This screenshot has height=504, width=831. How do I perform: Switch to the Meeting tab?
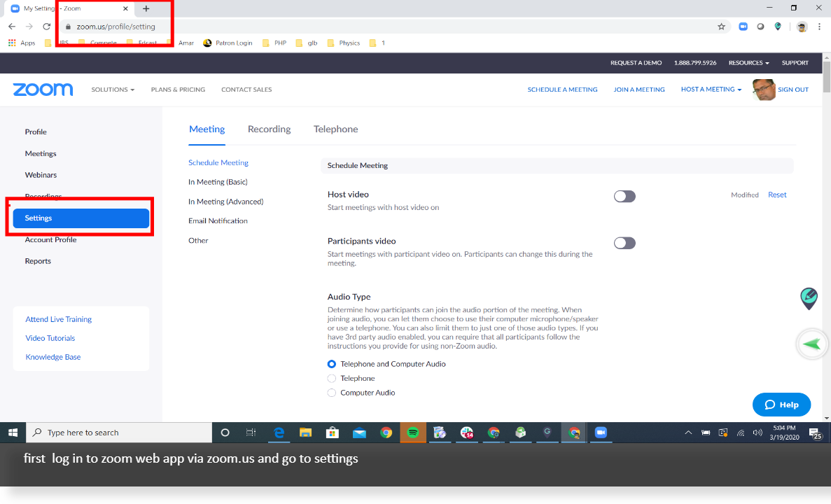click(207, 129)
